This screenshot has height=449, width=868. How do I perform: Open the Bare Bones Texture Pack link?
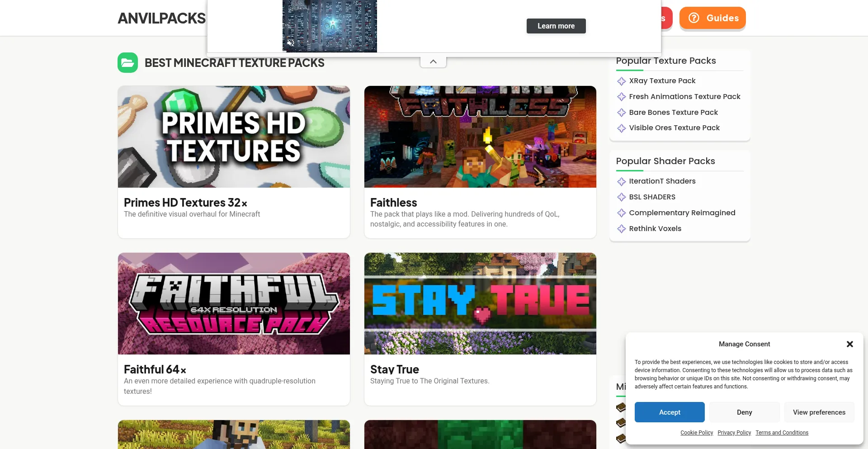point(673,113)
